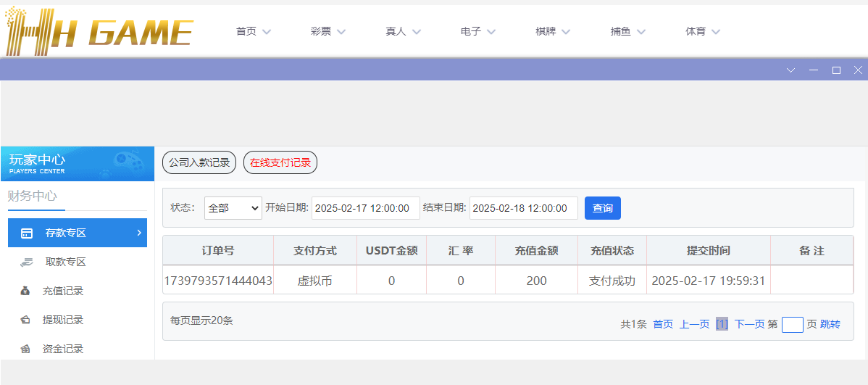
Task: Click the withdrawal zone hand icon
Action: 26,262
